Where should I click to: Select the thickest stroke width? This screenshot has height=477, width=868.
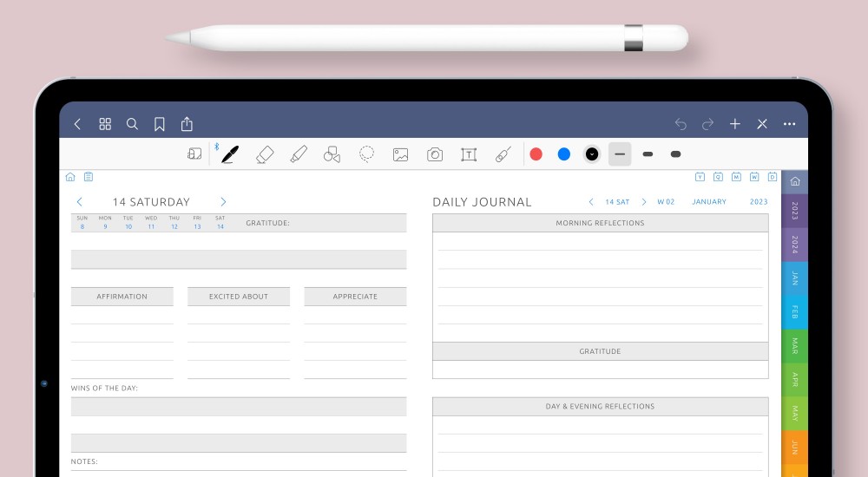(x=675, y=154)
